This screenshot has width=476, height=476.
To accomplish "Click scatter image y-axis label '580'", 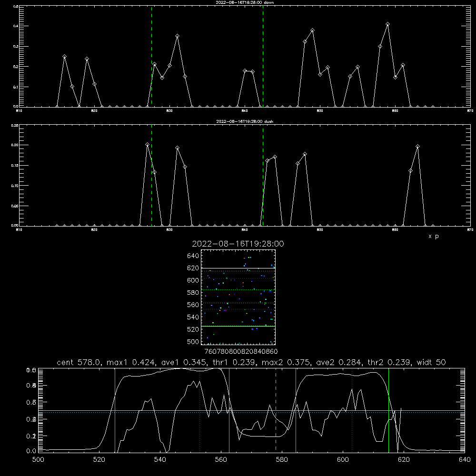I will coord(193,293).
